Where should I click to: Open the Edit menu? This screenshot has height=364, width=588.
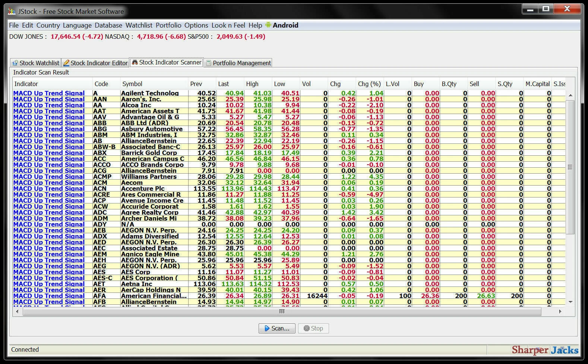pyautogui.click(x=28, y=25)
